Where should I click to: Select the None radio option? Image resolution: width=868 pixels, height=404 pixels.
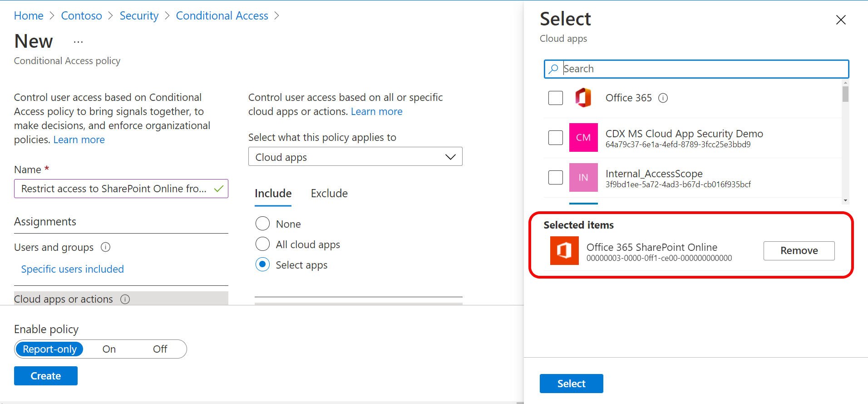[262, 224]
